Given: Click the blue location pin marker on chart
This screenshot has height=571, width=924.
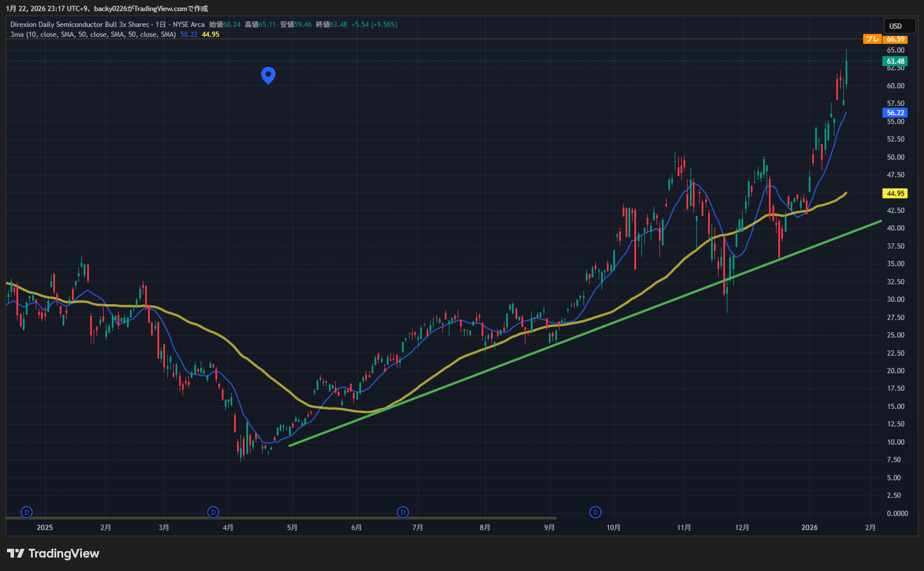Looking at the screenshot, I should (268, 74).
